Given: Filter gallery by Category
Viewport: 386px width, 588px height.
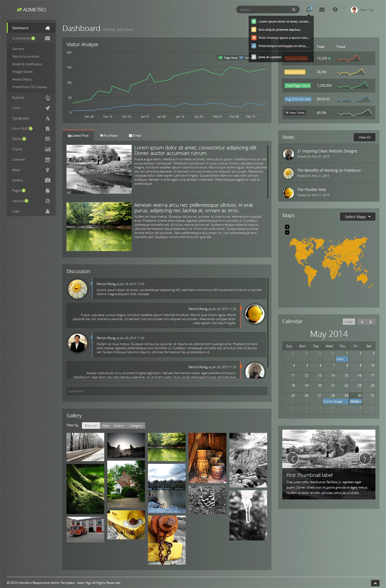Looking at the screenshot, I should [x=136, y=426].
